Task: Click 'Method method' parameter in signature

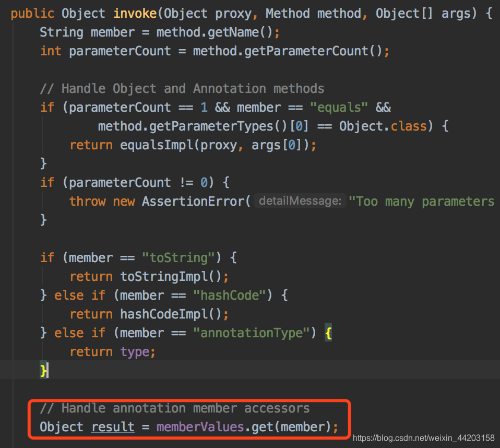Action: coord(313,14)
